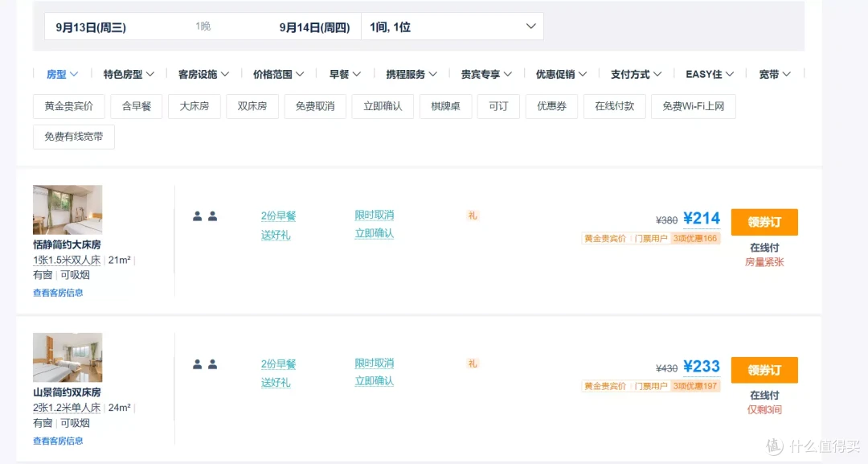The width and height of the screenshot is (868, 464).
Task: Open the 早餐 filter dropdown
Action: (x=345, y=74)
